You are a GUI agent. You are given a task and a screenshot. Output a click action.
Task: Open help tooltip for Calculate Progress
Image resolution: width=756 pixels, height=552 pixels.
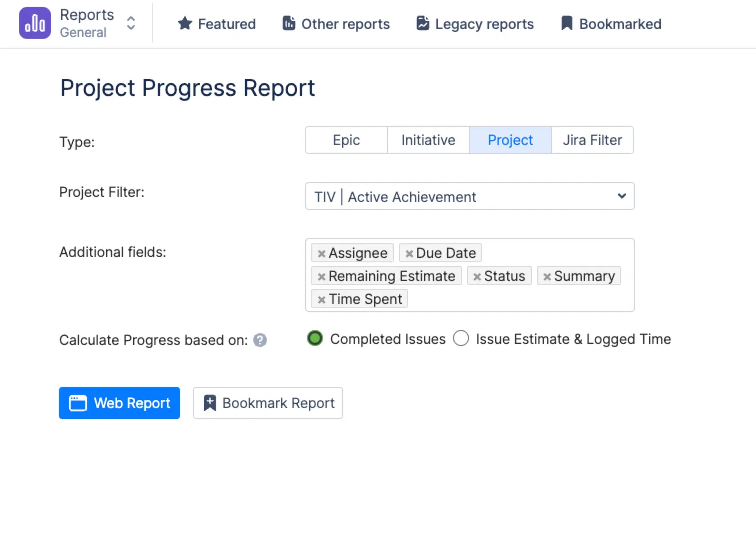(260, 340)
